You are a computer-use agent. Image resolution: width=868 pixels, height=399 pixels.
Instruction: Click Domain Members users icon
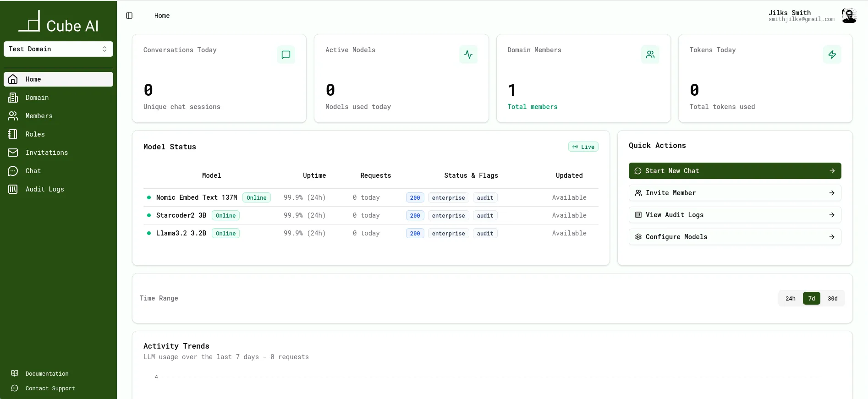[x=650, y=55]
